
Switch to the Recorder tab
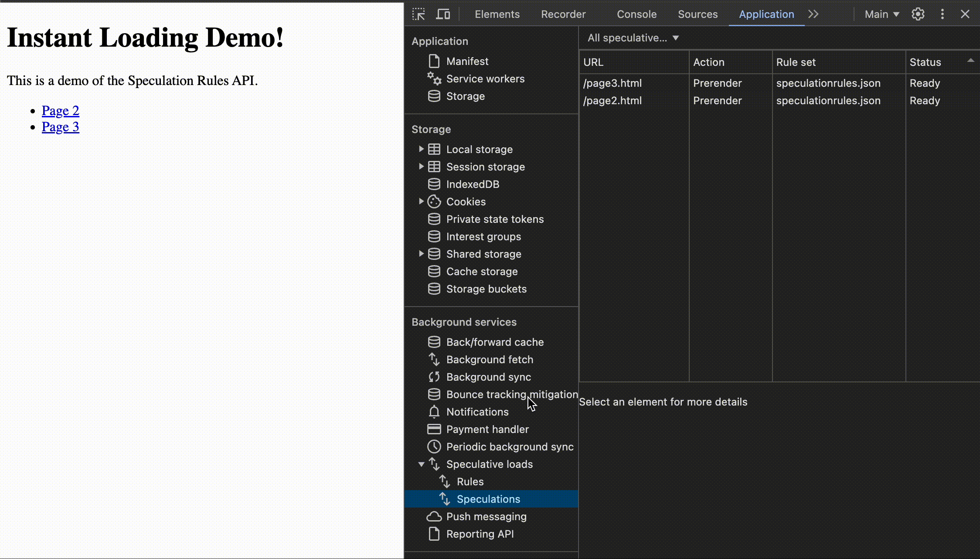(563, 14)
